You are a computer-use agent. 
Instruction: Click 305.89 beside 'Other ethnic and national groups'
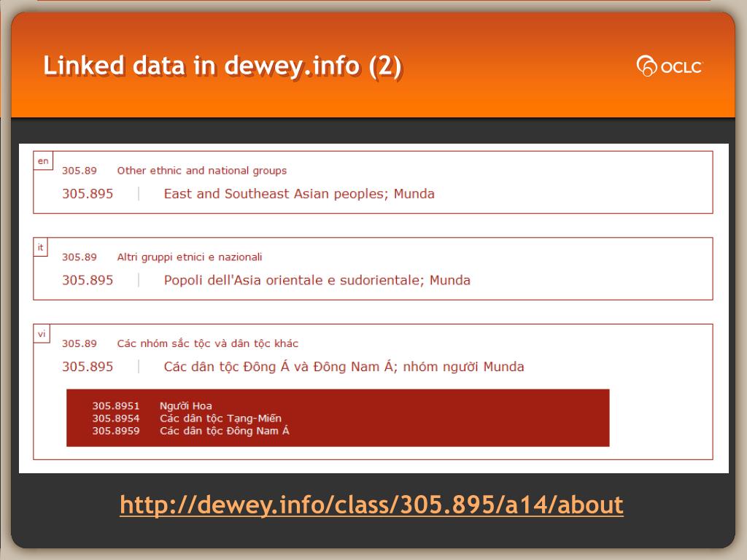click(79, 171)
